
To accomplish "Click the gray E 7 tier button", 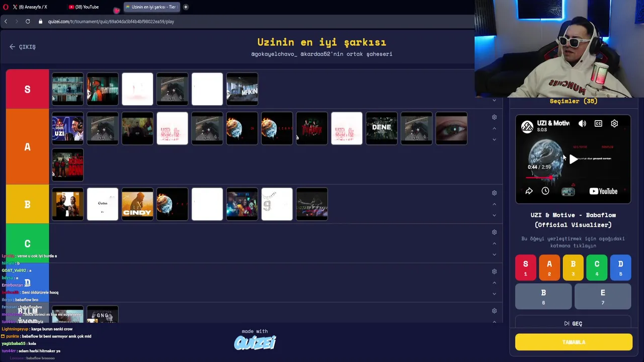I will (603, 296).
